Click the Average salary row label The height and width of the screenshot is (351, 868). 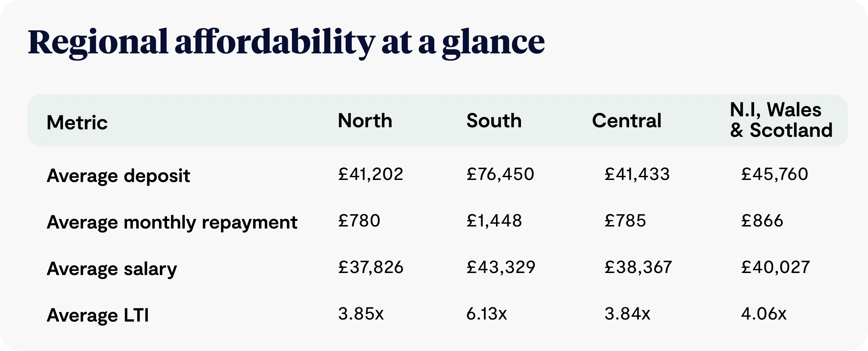tap(112, 269)
